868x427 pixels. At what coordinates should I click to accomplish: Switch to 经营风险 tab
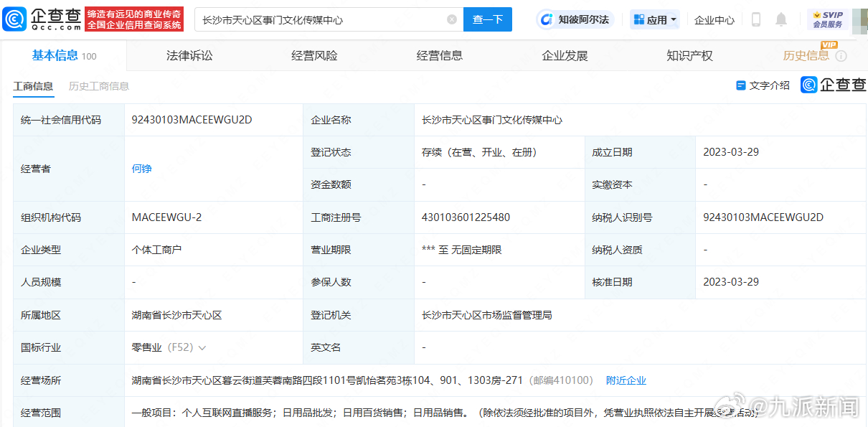[314, 56]
